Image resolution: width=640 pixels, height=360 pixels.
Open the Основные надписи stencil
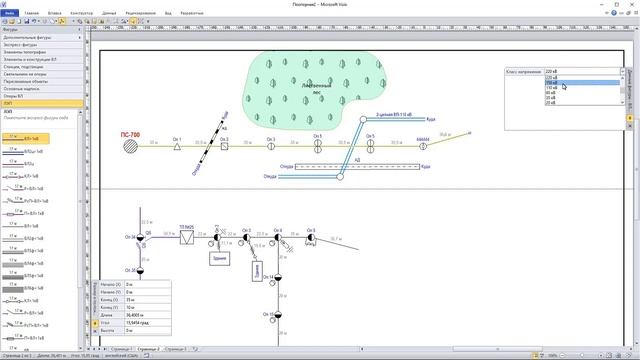41,89
